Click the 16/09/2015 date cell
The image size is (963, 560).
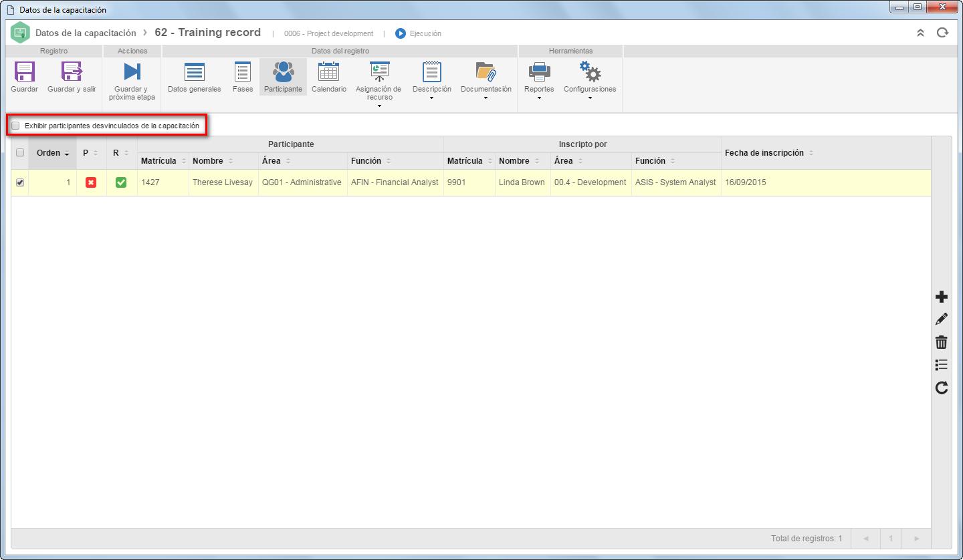coord(826,182)
